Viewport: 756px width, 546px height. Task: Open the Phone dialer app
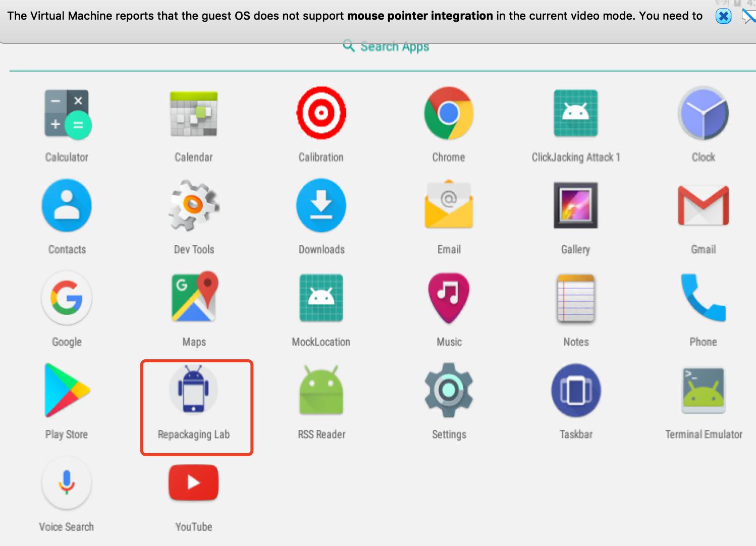(704, 298)
